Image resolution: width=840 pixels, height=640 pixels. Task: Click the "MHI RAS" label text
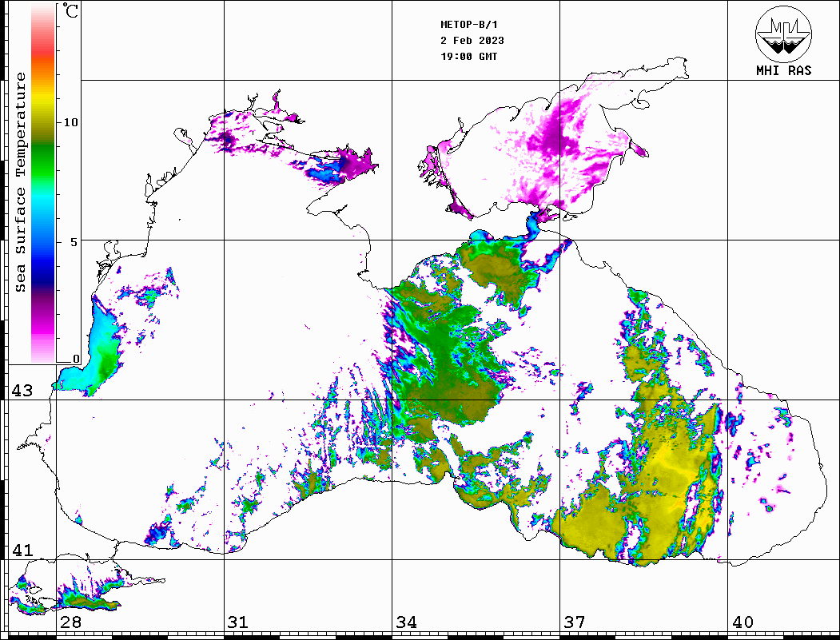click(x=783, y=70)
